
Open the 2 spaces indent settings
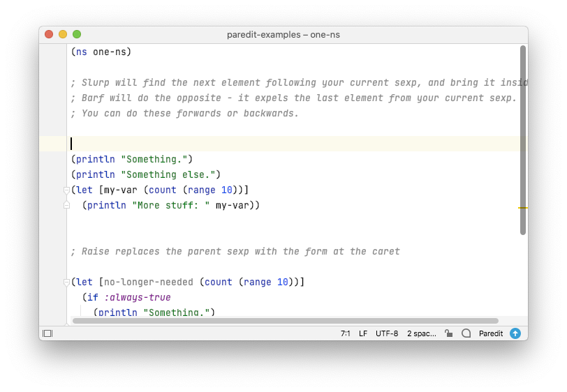(422, 333)
